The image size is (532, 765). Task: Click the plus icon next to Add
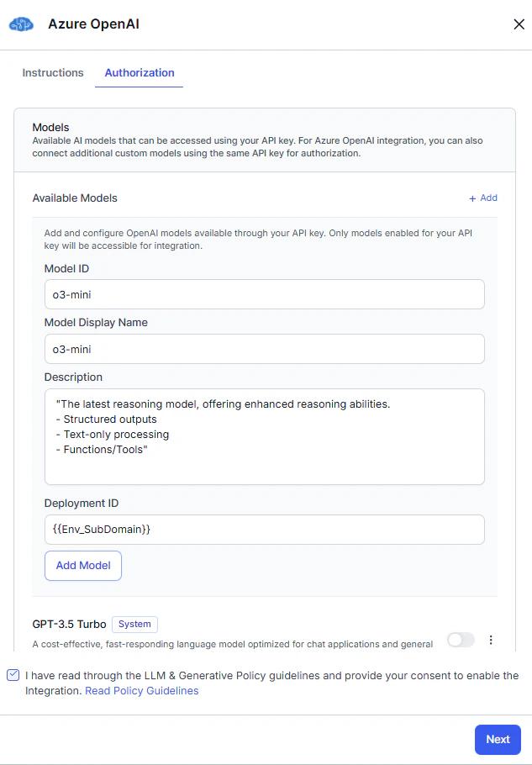click(x=471, y=198)
